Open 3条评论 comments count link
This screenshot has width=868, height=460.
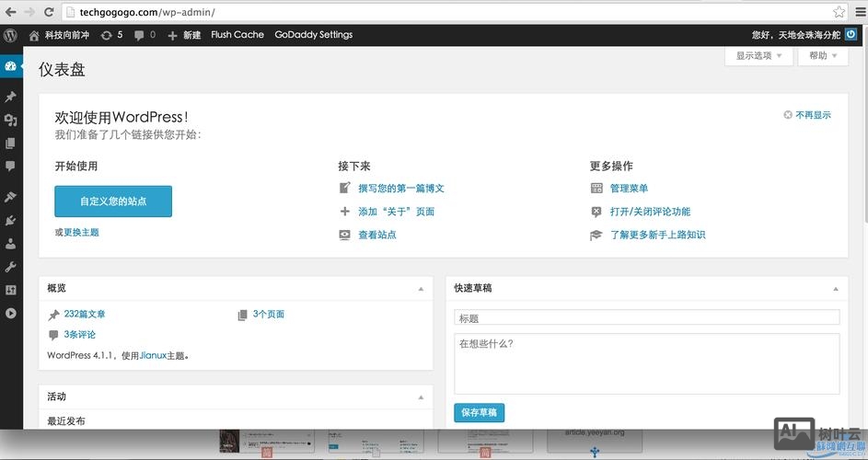point(80,334)
